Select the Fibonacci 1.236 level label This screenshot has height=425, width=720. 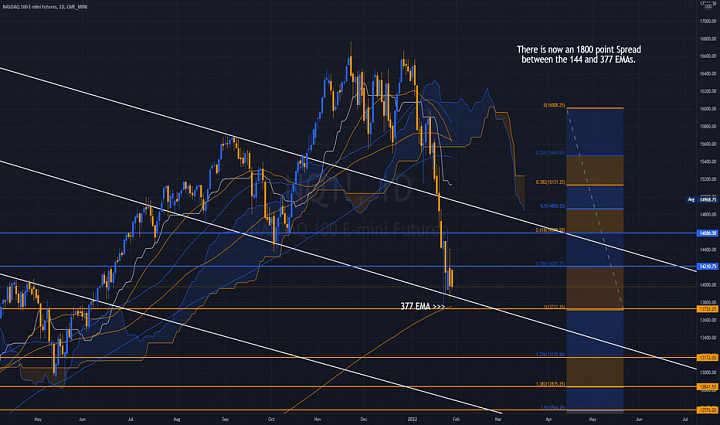[551, 354]
